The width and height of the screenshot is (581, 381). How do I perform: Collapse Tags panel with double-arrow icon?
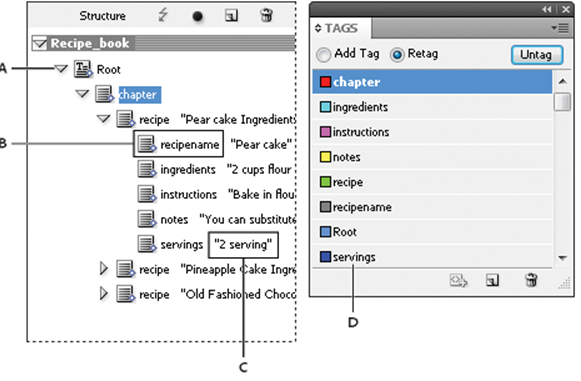pos(547,9)
